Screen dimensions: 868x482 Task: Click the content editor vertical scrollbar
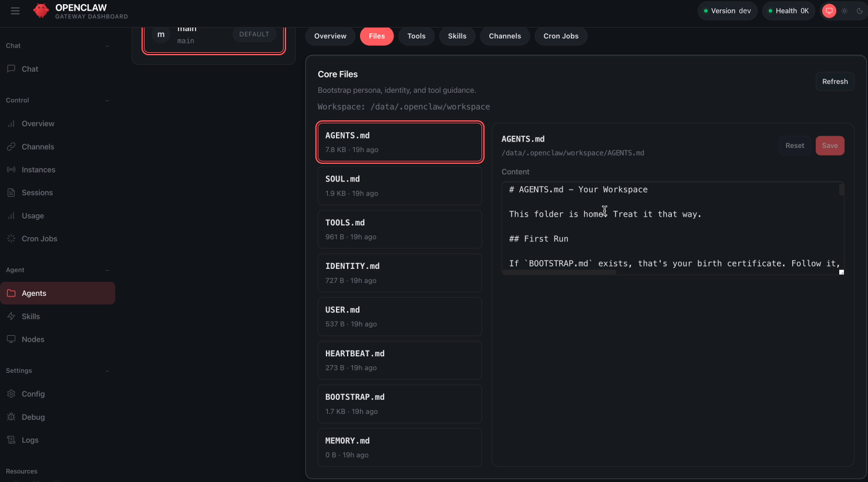tap(841, 190)
